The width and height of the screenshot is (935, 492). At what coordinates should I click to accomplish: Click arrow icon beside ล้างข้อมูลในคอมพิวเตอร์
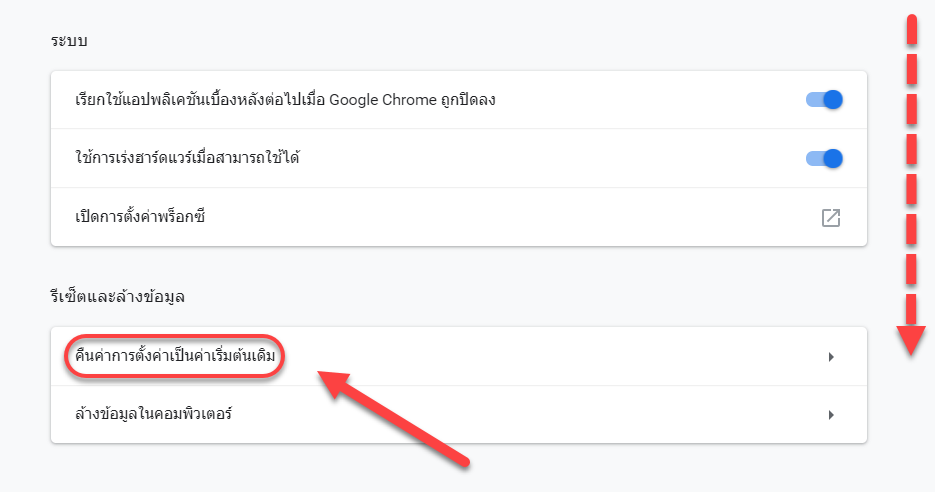tap(831, 414)
